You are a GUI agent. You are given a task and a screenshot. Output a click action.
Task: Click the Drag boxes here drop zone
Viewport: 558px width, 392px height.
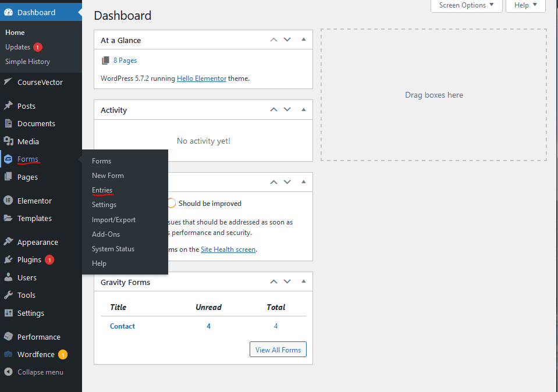pos(434,95)
